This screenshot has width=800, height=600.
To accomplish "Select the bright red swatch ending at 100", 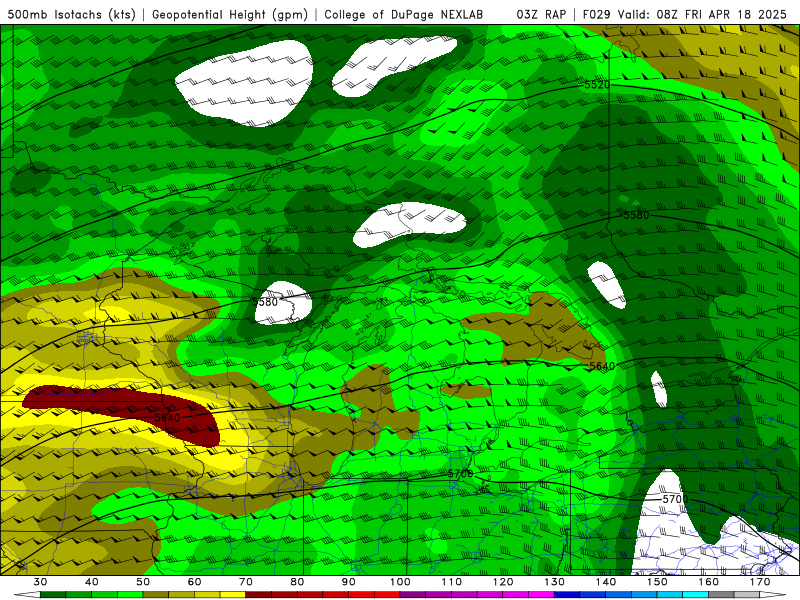I will [x=387, y=595].
